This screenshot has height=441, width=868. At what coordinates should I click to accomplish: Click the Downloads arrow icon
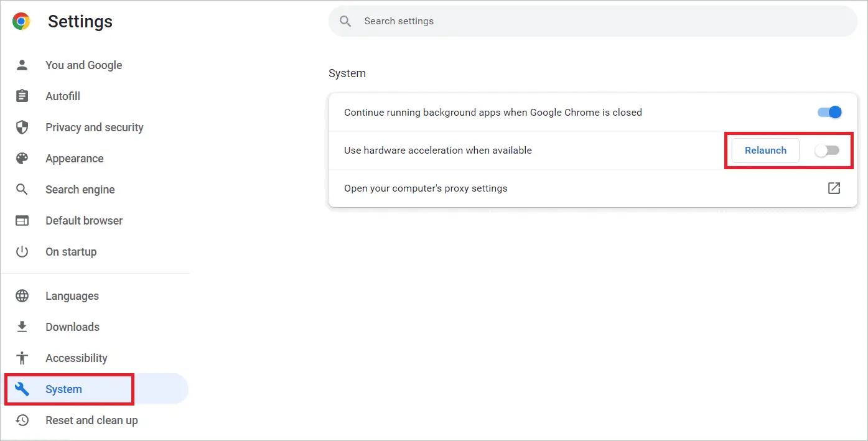pyautogui.click(x=22, y=327)
